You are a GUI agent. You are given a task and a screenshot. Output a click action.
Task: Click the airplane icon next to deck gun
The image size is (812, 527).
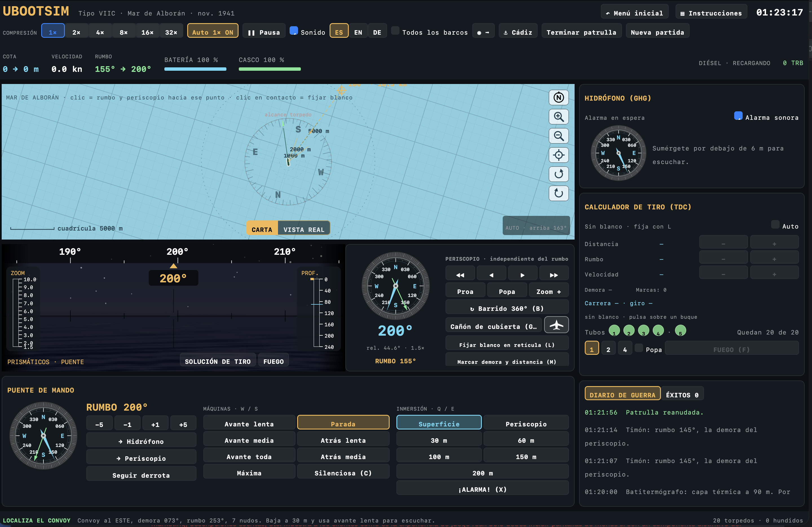click(556, 325)
